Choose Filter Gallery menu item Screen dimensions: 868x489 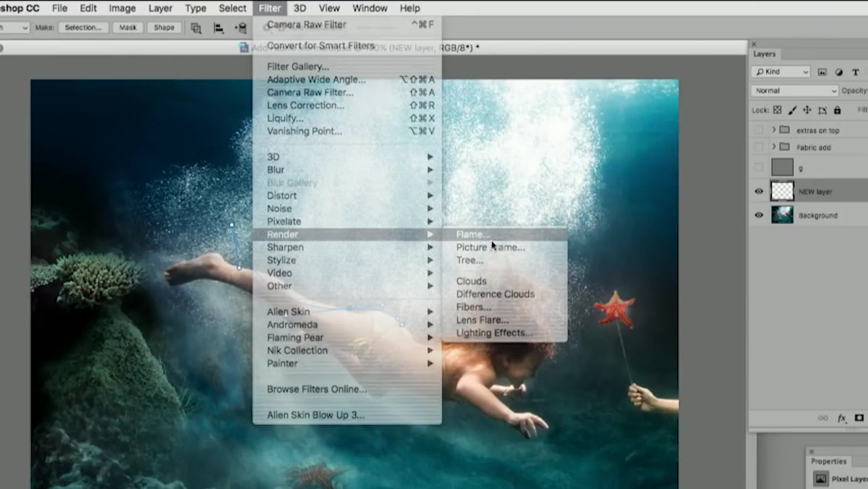click(x=347, y=67)
